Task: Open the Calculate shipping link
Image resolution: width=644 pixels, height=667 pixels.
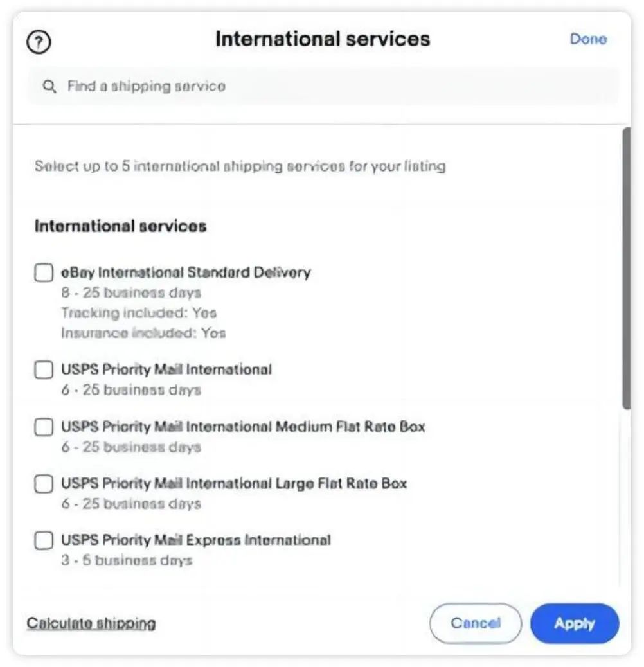Action: click(91, 623)
